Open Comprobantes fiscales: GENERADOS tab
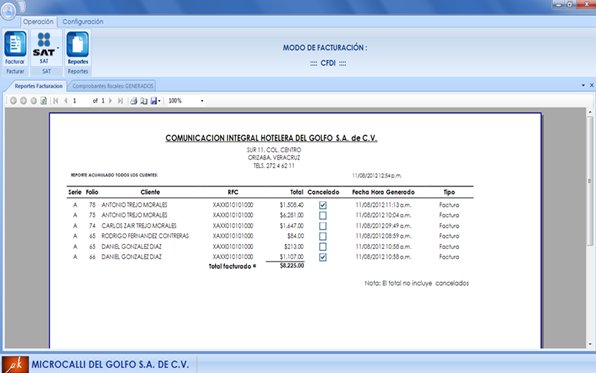 pos(113,86)
